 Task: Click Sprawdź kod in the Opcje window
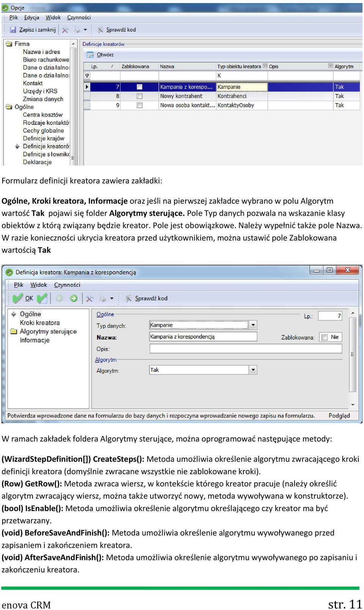point(116,30)
